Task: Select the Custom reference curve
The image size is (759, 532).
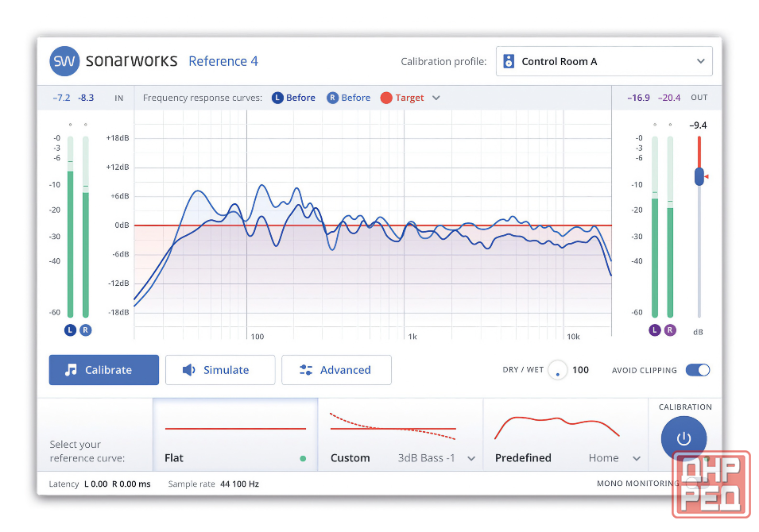Action: (401, 434)
